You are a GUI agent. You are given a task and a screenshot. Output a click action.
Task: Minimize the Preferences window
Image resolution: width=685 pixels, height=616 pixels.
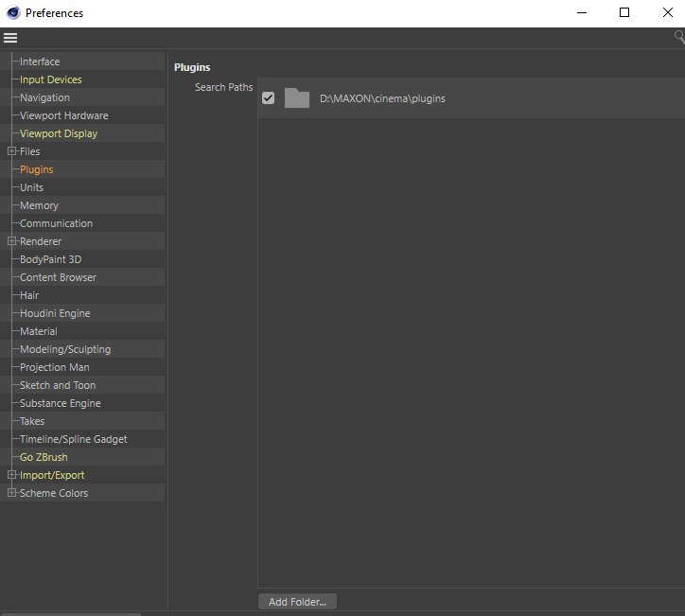pos(582,12)
